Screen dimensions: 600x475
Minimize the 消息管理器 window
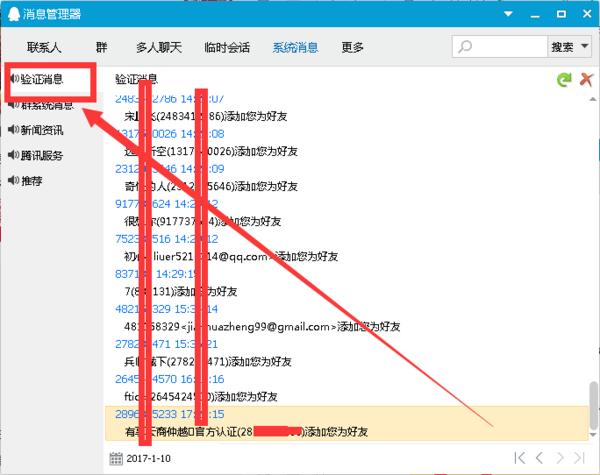pos(535,15)
